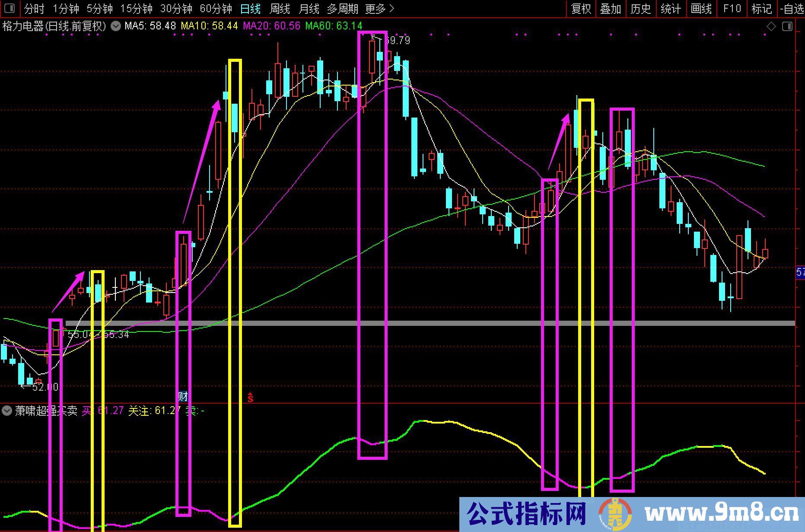Select the 30分钟 period tab
The height and width of the screenshot is (532, 805).
[176, 9]
